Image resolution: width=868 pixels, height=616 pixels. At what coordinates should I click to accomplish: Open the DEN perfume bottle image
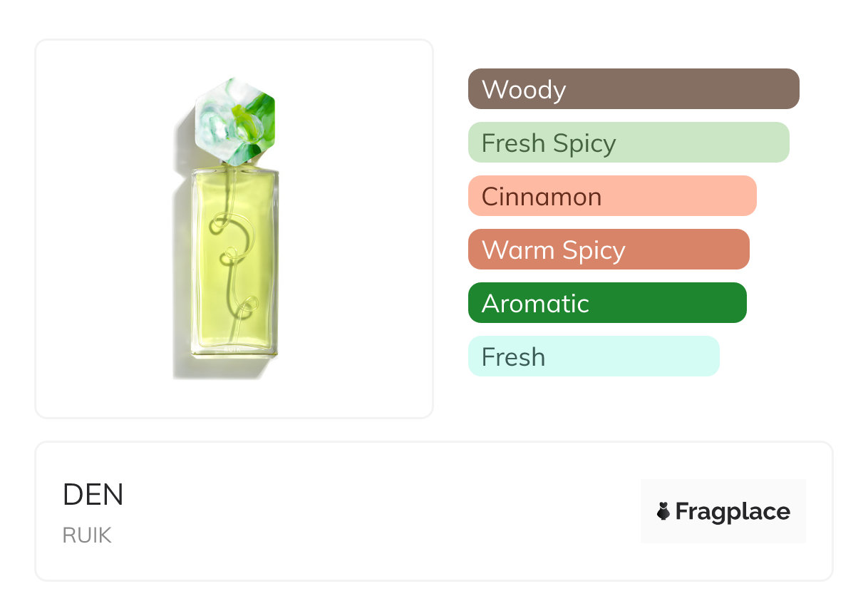(234, 228)
